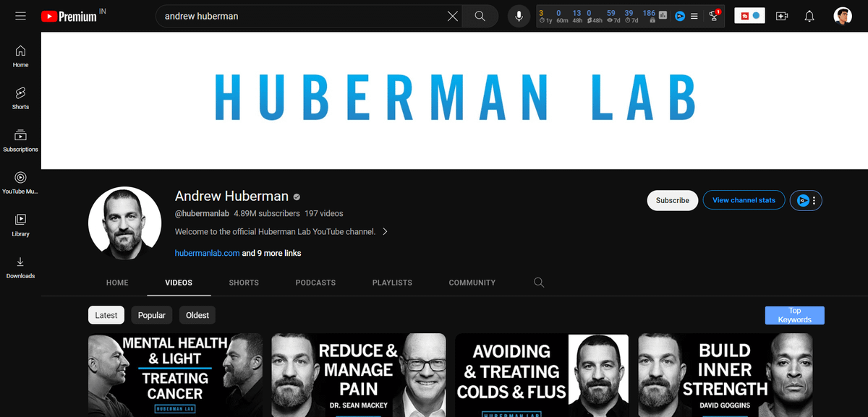Open Avoiding & Treating Colds & Flus thumbnail
The image size is (868, 417).
tap(542, 375)
